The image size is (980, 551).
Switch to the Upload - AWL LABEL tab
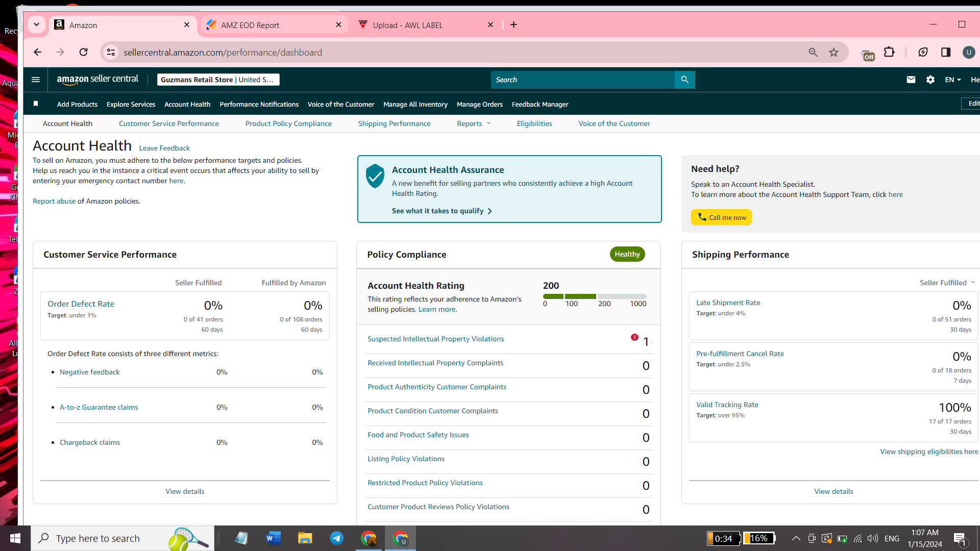click(x=426, y=25)
